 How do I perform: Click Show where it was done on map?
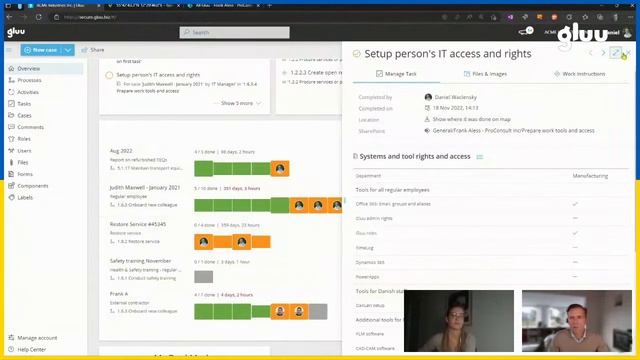click(471, 119)
